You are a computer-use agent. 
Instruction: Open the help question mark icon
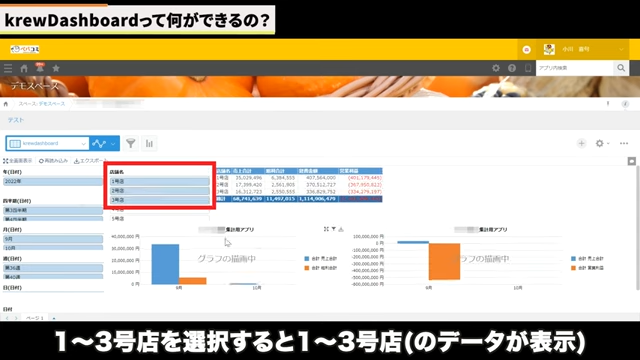tap(512, 68)
